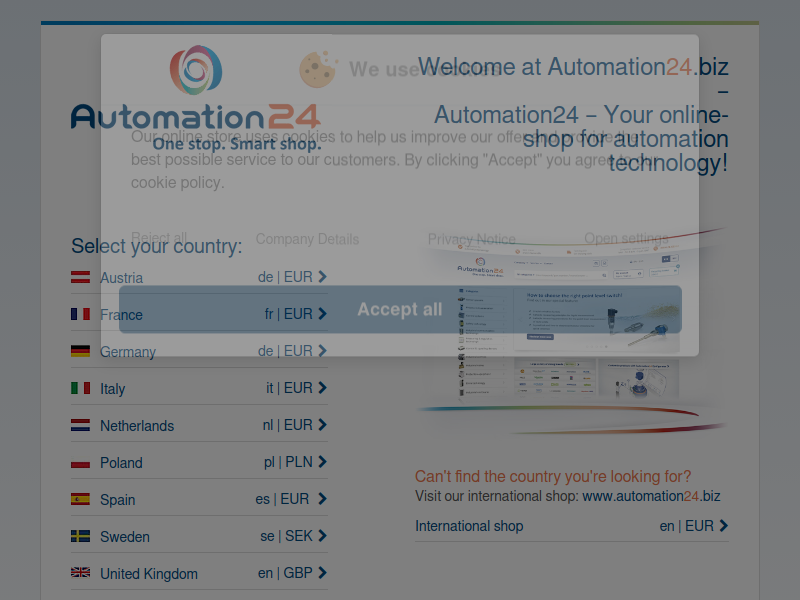This screenshot has width=800, height=600.
Task: Click the "es | EUR" label
Action: (x=282, y=498)
